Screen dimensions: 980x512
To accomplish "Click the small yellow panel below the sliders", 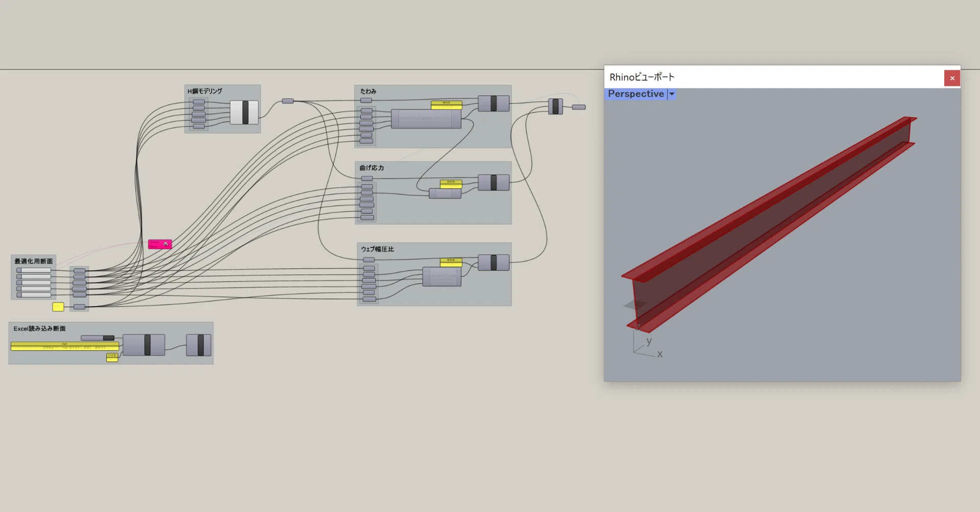I will 58,306.
